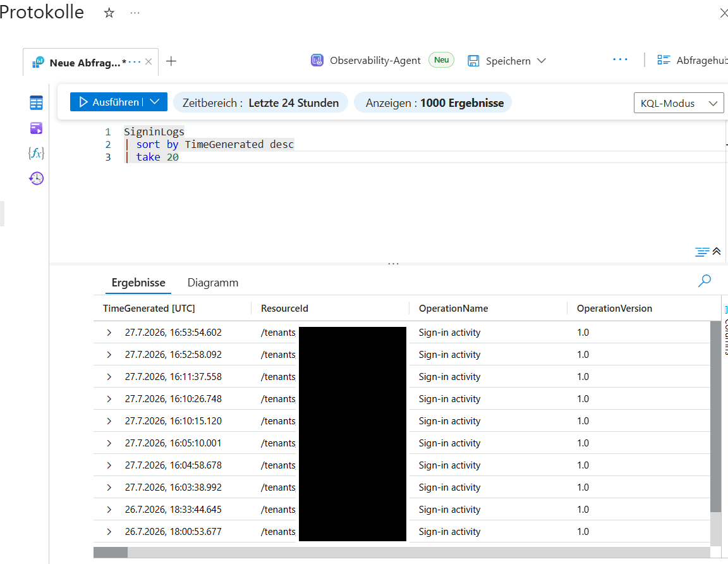Image resolution: width=728 pixels, height=564 pixels.
Task: Click /tenants cell in 16:11:37.558 row
Action: (278, 377)
